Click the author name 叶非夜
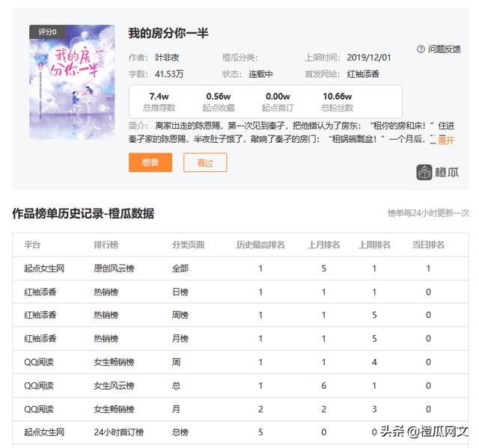The image size is (479, 448). pyautogui.click(x=167, y=58)
